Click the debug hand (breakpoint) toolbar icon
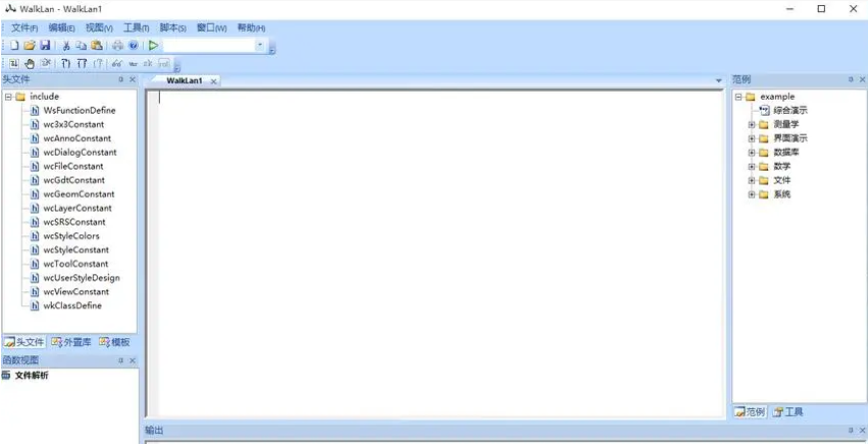Screen dimensions: 868x444 (x=30, y=64)
